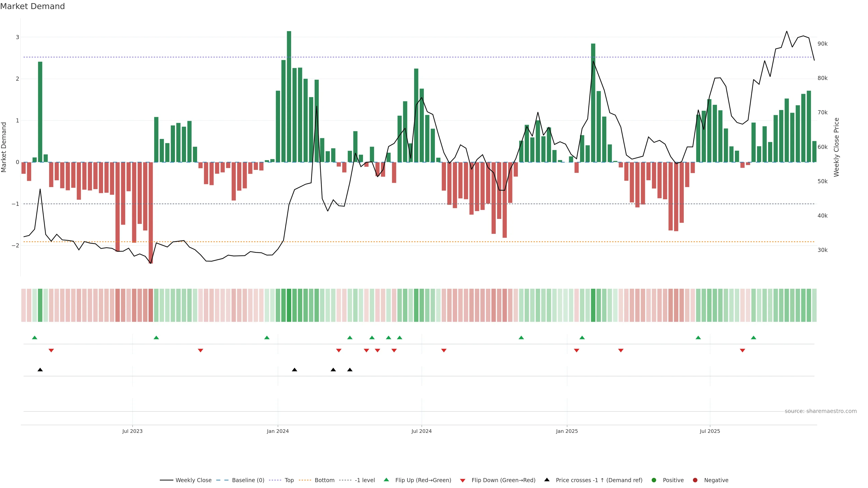Click the red Negative circle in legend

pyautogui.click(x=695, y=480)
